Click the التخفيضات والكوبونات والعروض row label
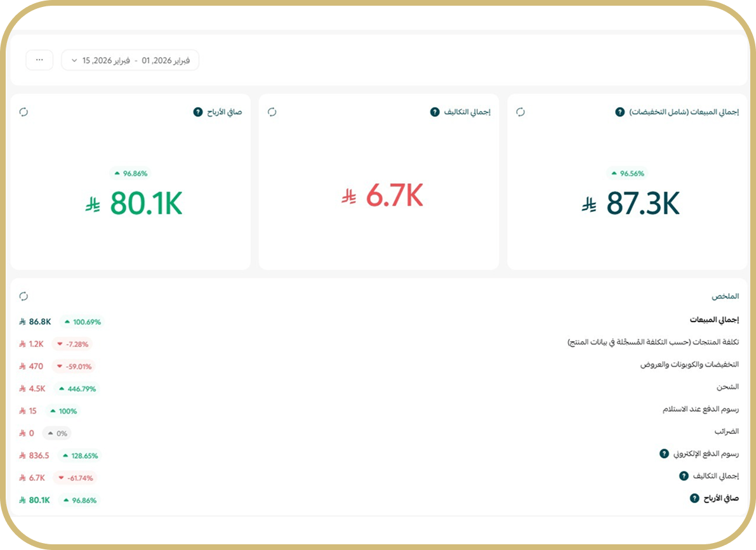The height and width of the screenshot is (550, 756). (x=689, y=364)
